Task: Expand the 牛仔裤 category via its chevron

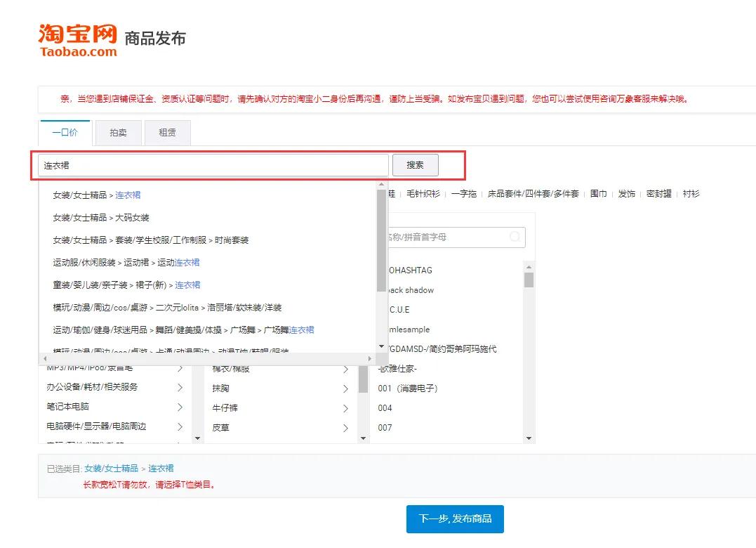Action: [345, 407]
